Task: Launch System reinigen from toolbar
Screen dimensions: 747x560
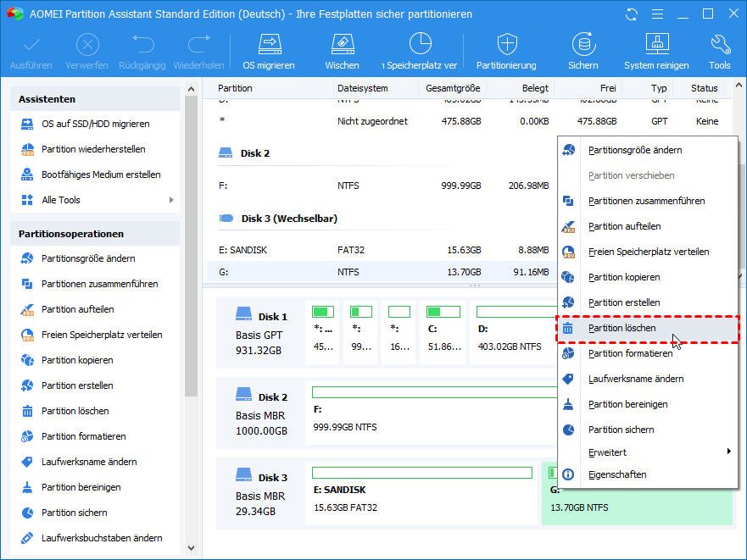Action: click(x=657, y=51)
